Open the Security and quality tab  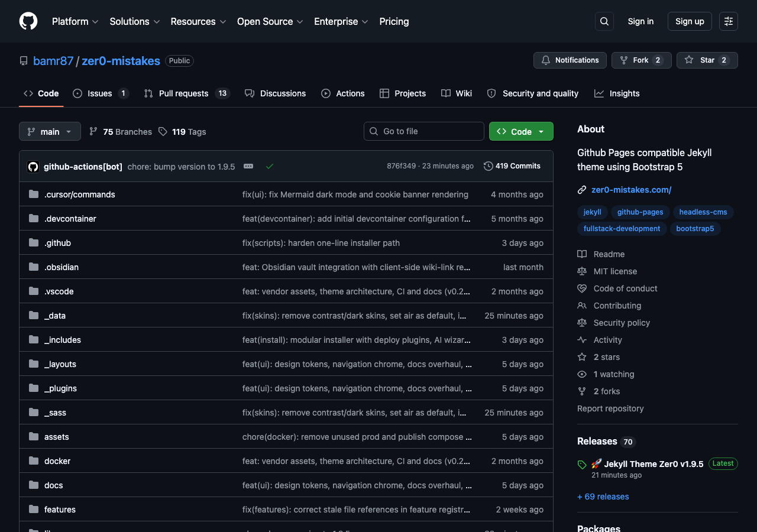(533, 93)
